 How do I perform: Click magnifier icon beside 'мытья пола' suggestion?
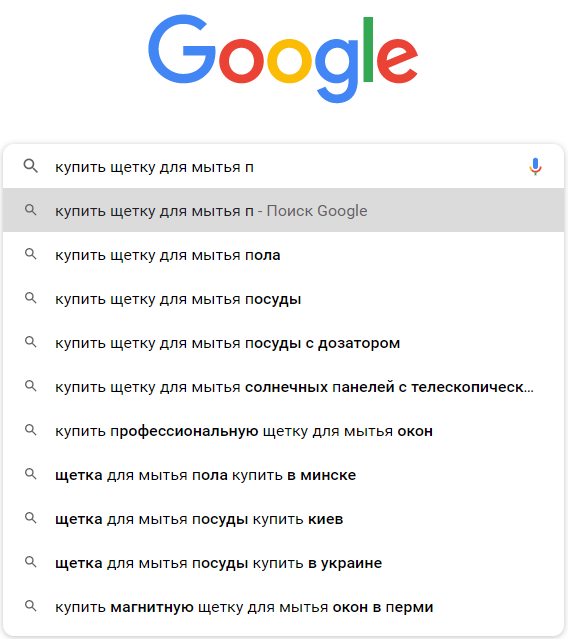click(31, 254)
